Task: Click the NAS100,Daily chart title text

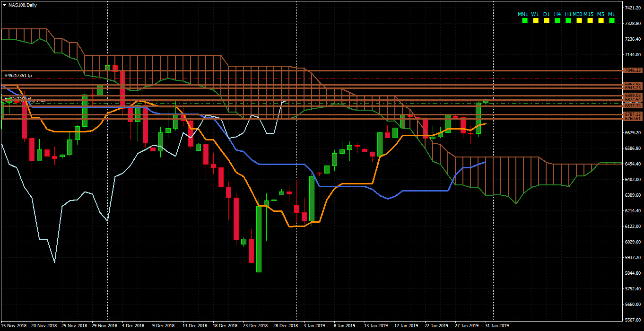Action: click(x=22, y=5)
